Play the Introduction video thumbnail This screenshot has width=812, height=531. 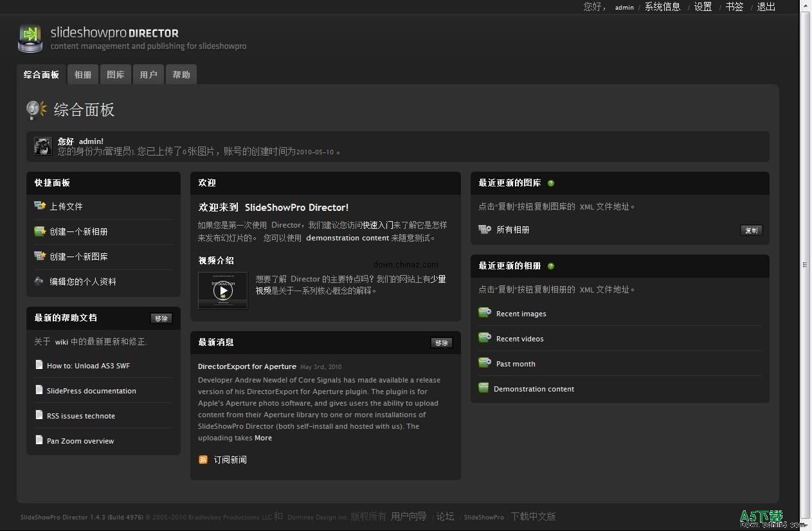tap(223, 291)
